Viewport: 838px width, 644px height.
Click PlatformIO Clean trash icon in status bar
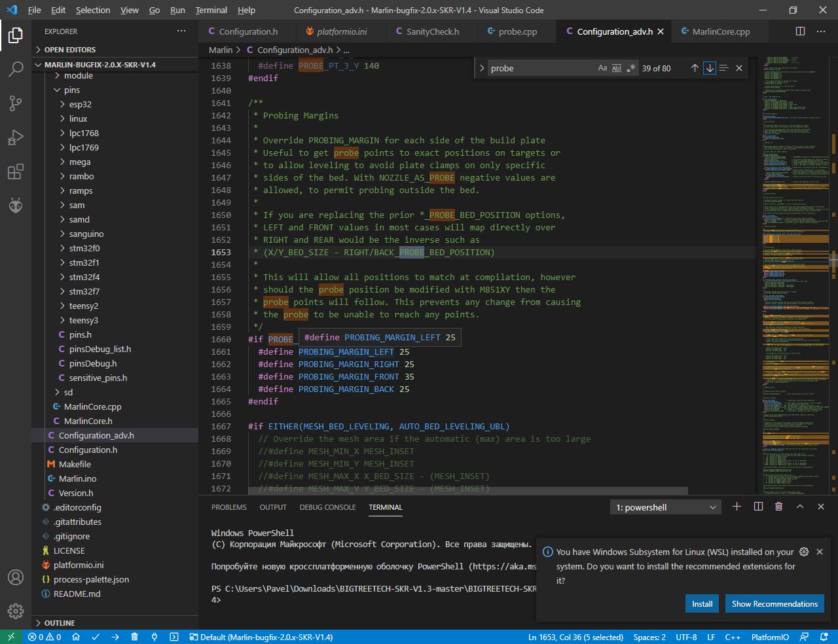coord(134,637)
